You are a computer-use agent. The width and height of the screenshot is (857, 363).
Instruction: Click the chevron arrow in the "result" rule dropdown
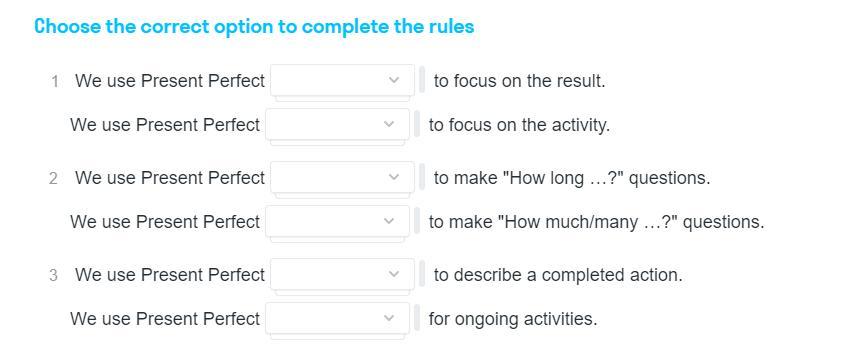tap(394, 80)
